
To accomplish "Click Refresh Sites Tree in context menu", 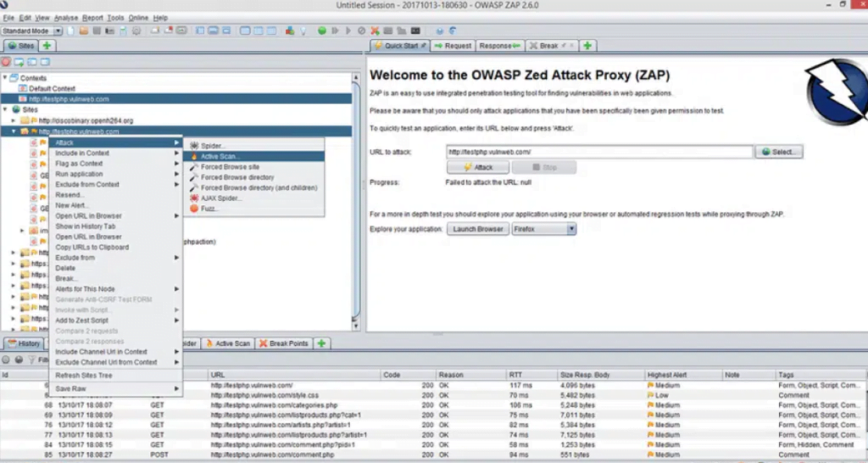I will coord(116,376).
